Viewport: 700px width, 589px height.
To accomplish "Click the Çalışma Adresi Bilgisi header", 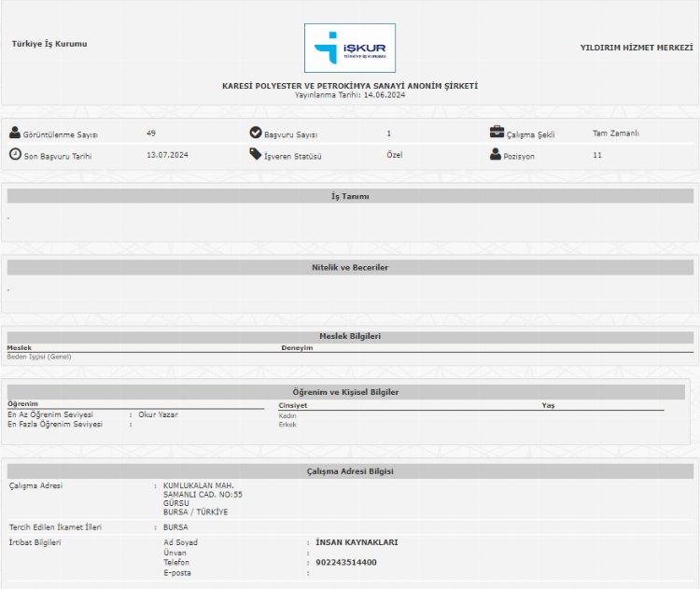I will tap(350, 471).
